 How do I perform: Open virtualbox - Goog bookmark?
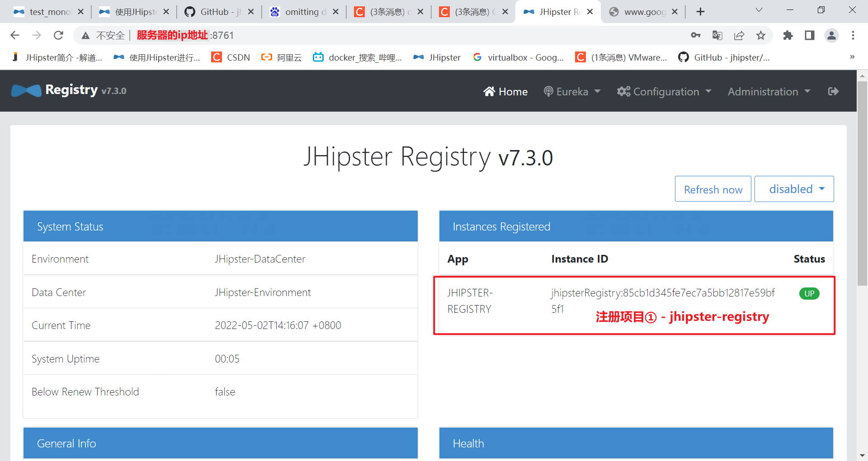coord(518,57)
